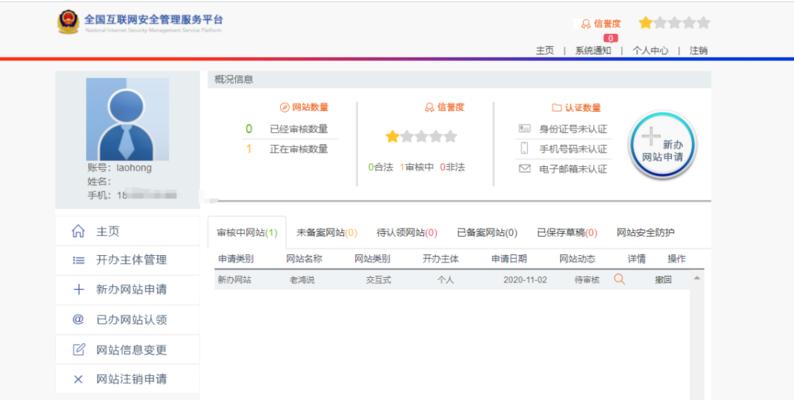Click 撤回 in the 老鸿说 row
Image resolution: width=794 pixels, height=400 pixels.
[x=663, y=279]
